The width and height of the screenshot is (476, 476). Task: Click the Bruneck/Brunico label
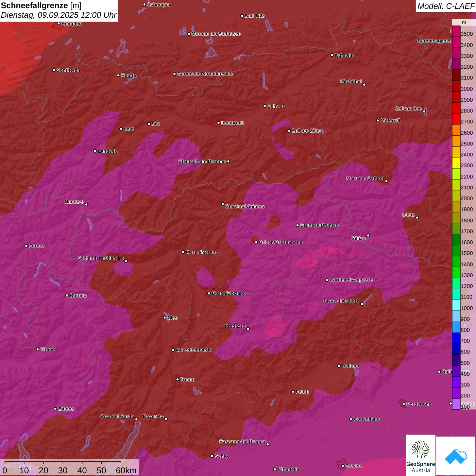click(320, 225)
